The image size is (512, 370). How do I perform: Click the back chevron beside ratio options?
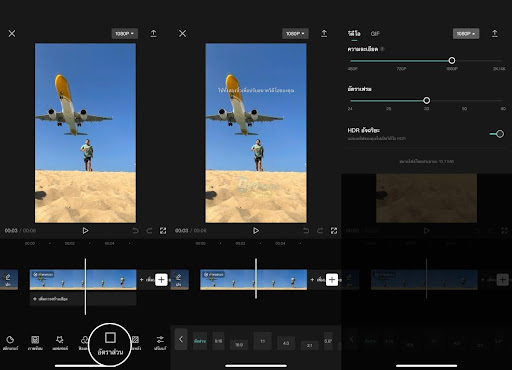(x=181, y=339)
